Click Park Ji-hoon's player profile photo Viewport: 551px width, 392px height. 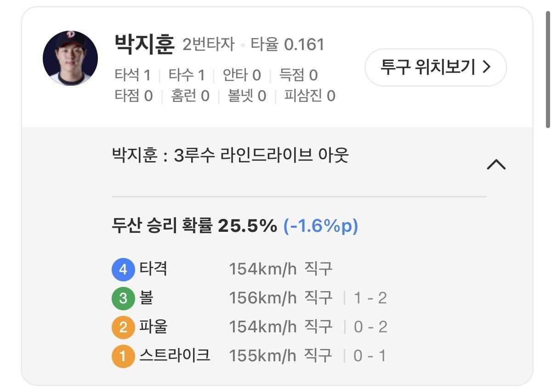[70, 58]
